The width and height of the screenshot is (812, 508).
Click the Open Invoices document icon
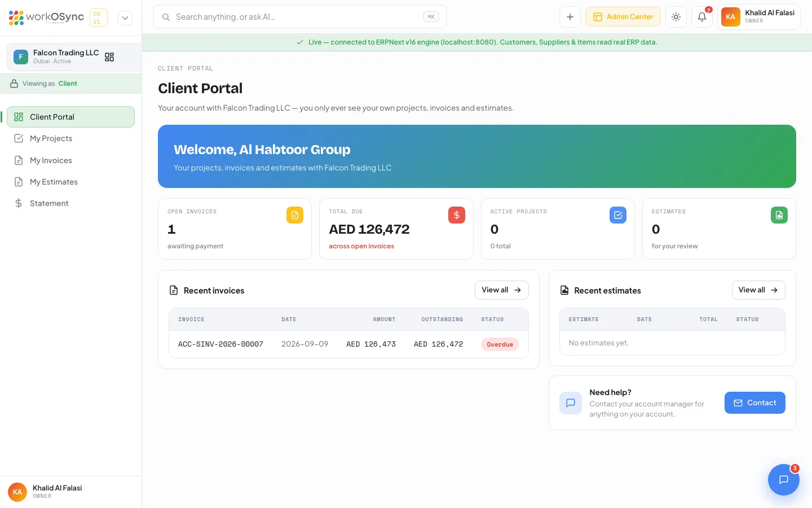pos(295,215)
